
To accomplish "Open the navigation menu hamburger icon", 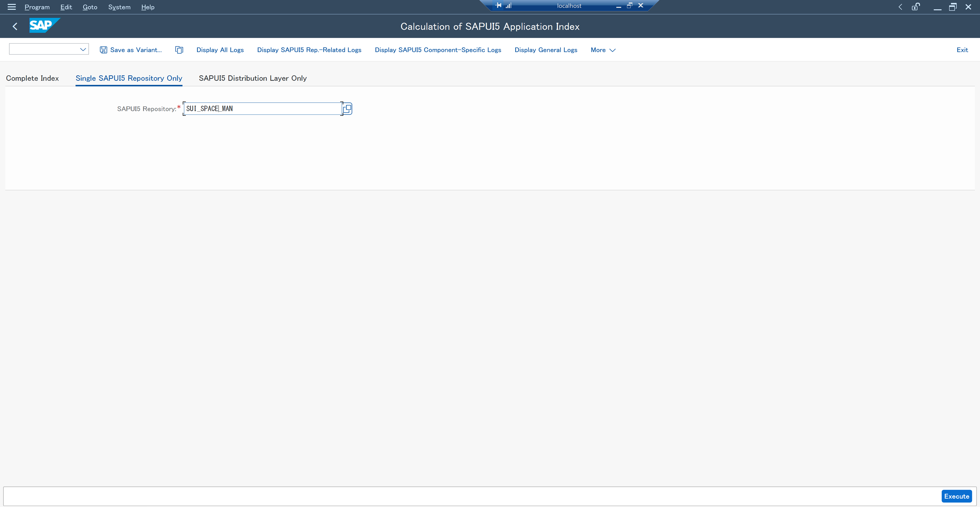I will click(x=12, y=6).
